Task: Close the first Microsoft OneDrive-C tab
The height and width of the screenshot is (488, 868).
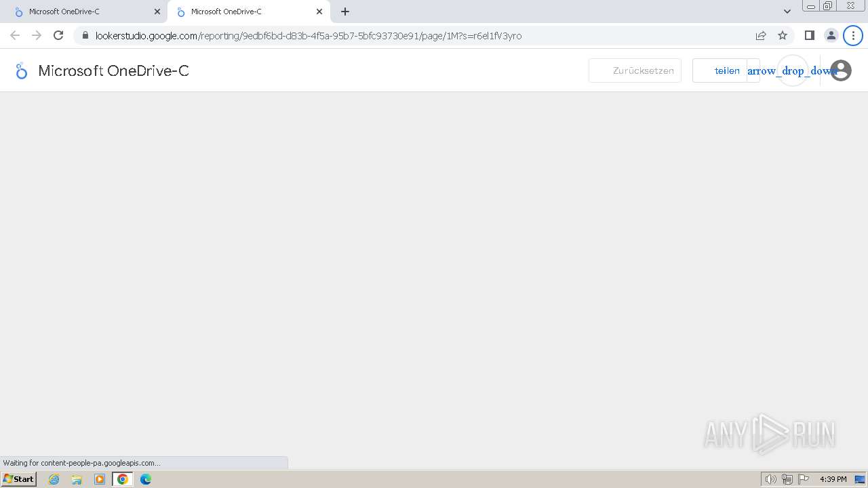Action: (157, 12)
